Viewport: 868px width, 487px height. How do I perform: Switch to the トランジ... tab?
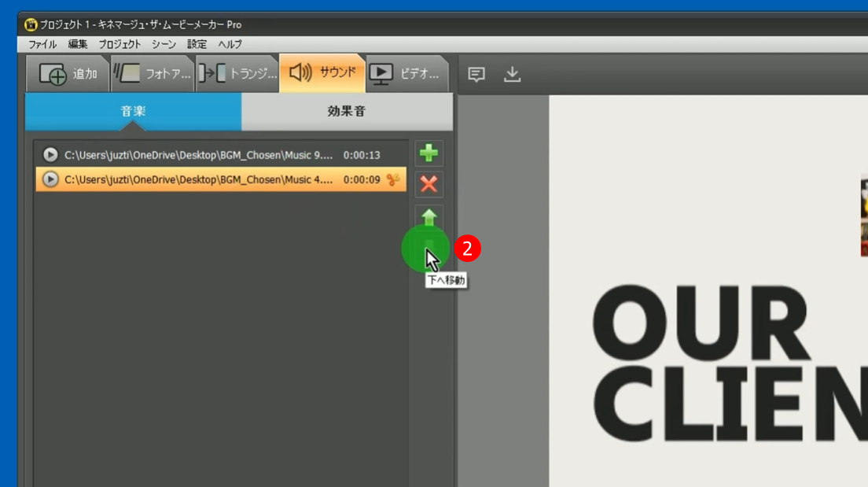click(x=238, y=75)
